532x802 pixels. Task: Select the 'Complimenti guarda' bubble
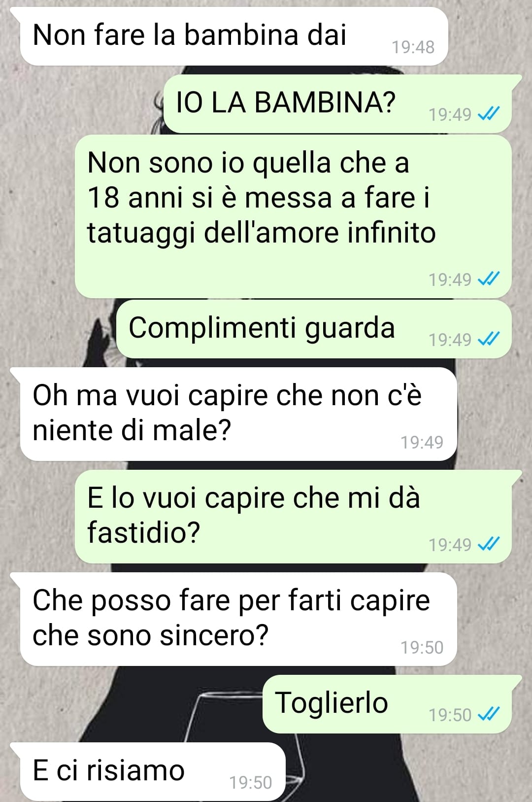click(314, 329)
